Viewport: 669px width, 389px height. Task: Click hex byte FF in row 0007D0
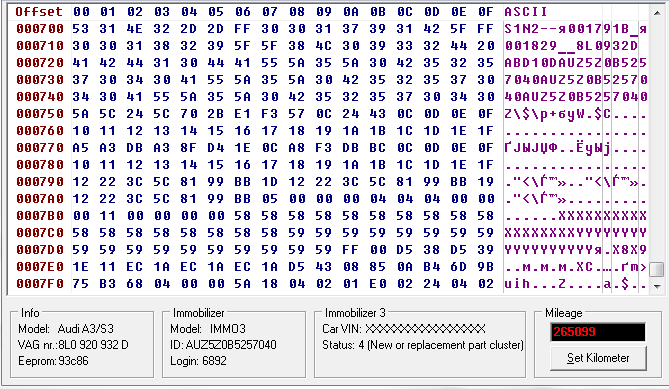tap(350, 250)
